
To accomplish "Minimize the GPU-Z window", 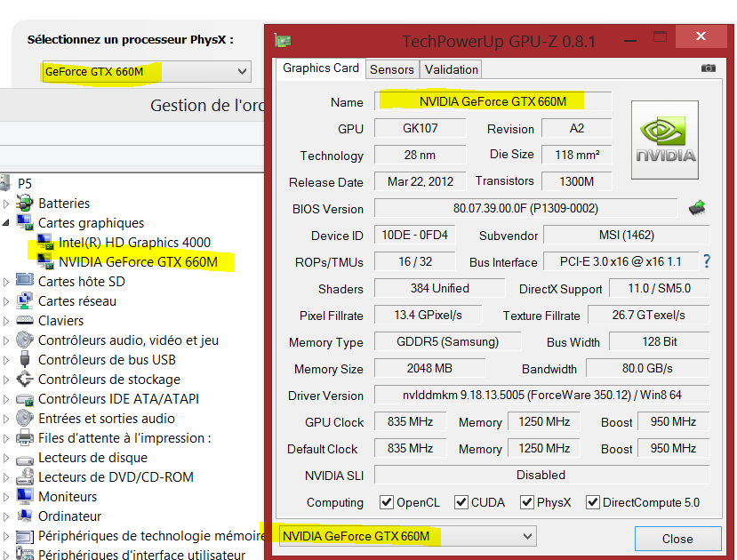I will [x=629, y=40].
